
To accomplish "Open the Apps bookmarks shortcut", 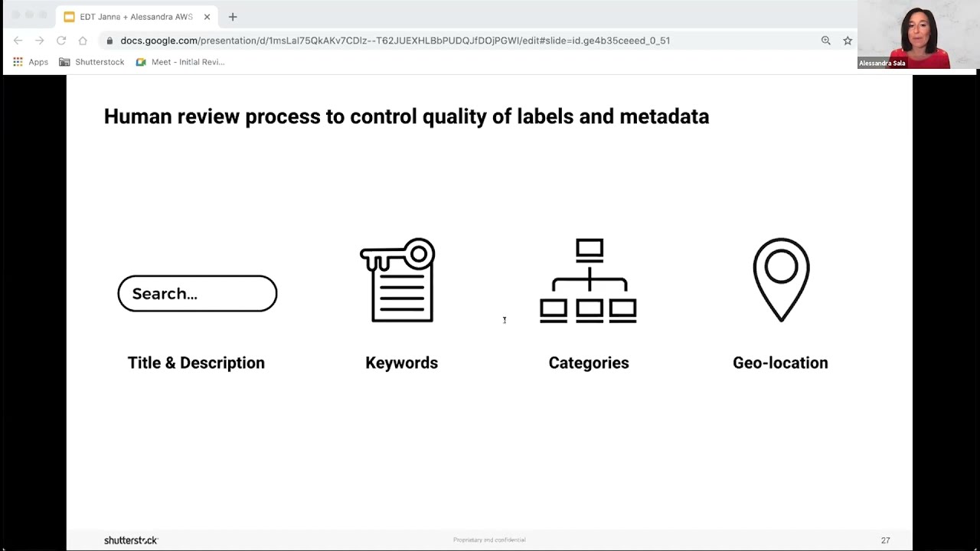I will click(x=31, y=62).
